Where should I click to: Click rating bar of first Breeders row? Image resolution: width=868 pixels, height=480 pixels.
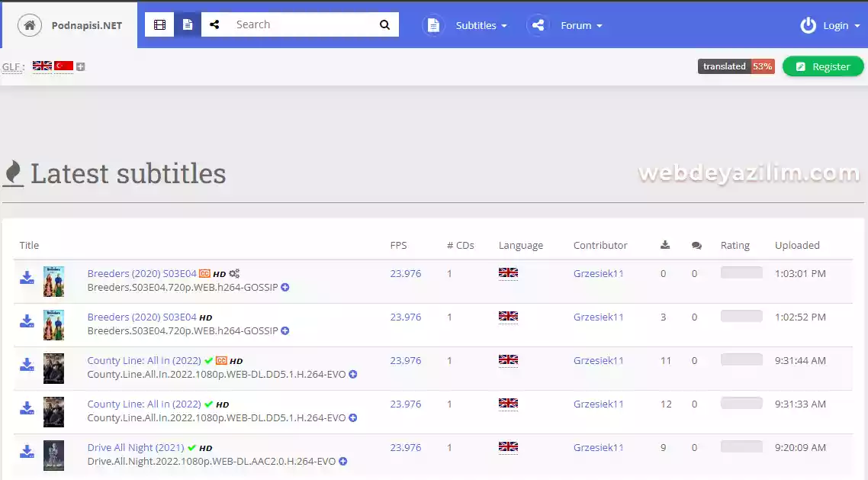click(x=741, y=272)
